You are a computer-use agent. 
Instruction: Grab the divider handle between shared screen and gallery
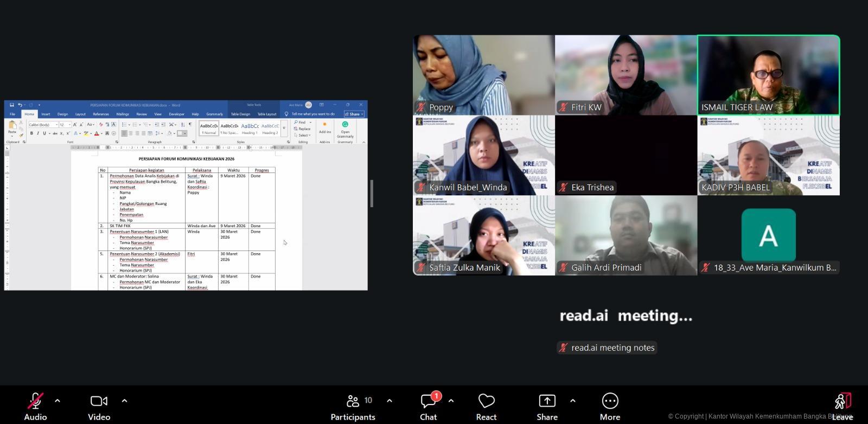(372, 194)
